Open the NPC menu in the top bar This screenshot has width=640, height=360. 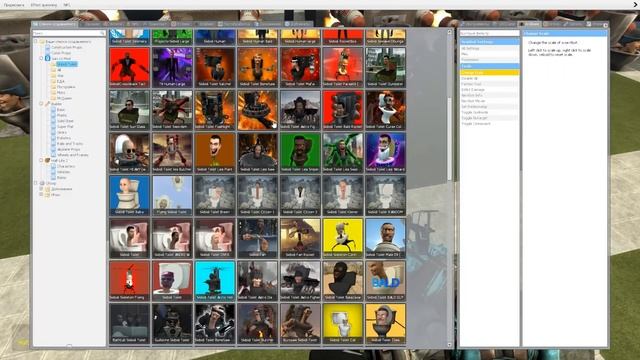tap(67, 5)
